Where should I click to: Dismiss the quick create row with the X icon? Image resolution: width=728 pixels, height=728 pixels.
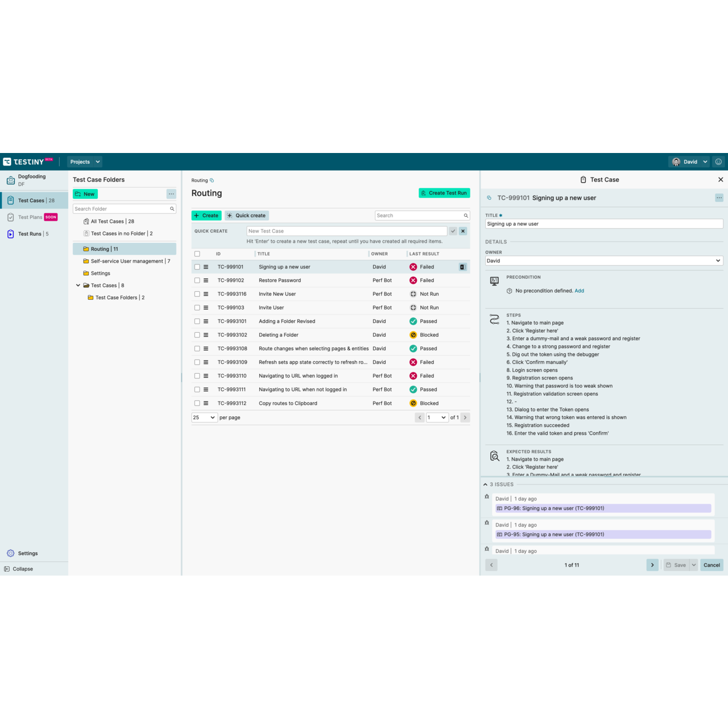click(x=463, y=231)
